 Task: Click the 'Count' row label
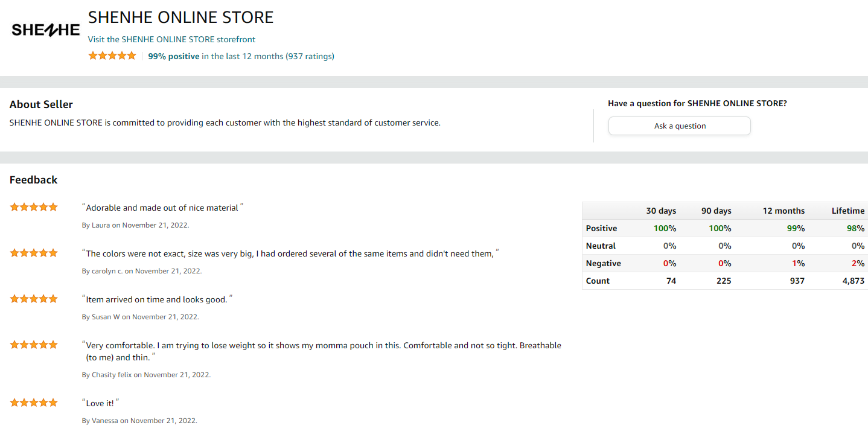pos(598,281)
